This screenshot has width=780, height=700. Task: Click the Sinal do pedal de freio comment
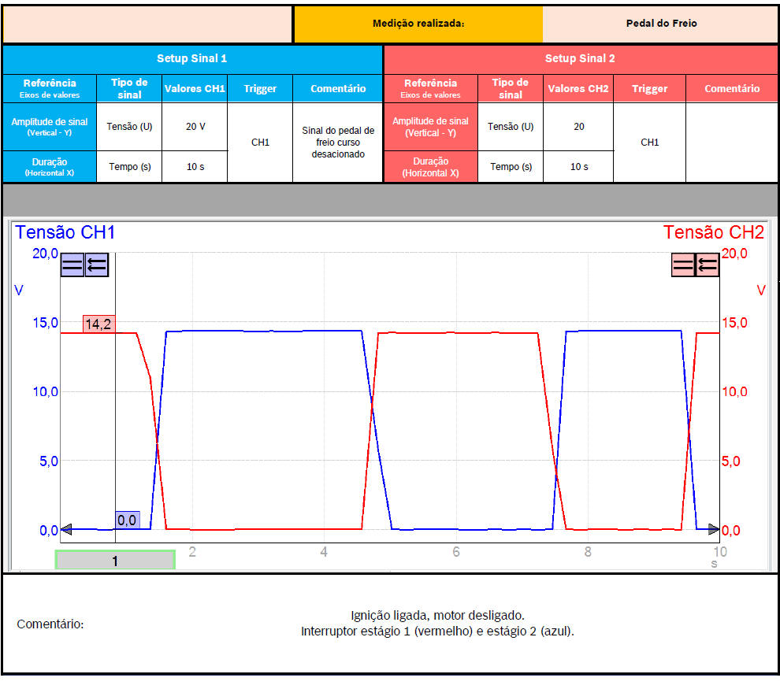coord(338,143)
